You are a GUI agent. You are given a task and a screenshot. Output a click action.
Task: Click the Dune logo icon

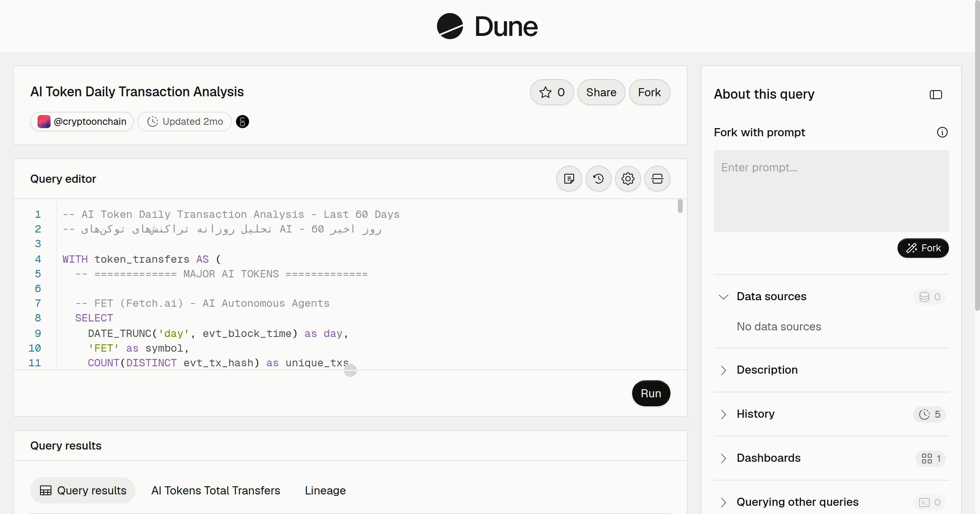(x=450, y=26)
